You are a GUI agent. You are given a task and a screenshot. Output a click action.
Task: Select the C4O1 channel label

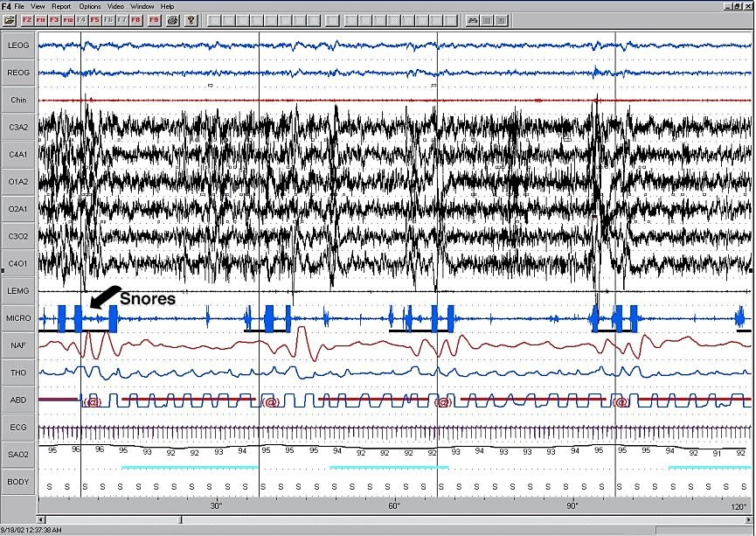coord(18,263)
